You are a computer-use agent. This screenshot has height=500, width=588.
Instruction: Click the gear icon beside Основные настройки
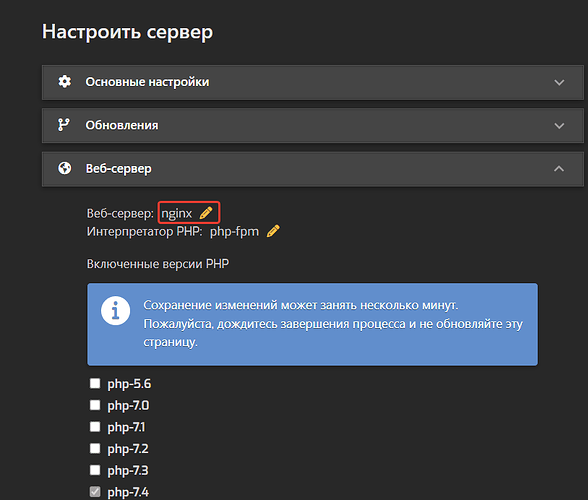pos(64,81)
